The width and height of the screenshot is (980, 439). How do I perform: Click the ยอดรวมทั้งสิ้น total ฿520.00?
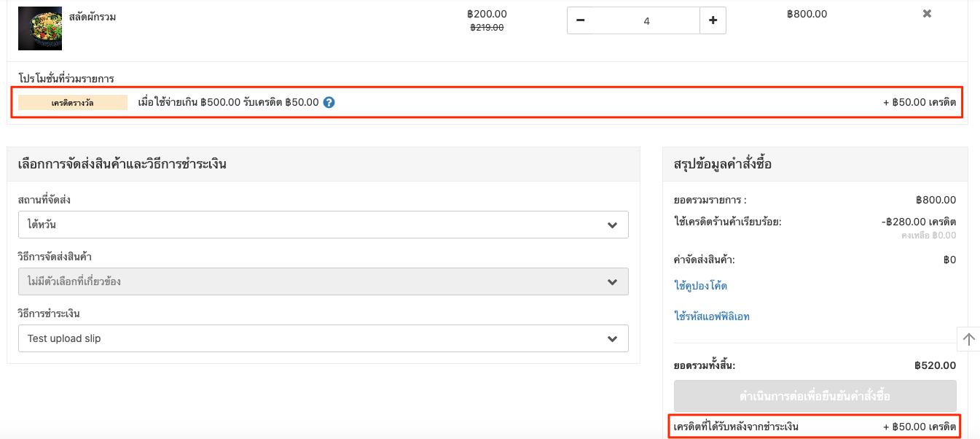pos(936,366)
